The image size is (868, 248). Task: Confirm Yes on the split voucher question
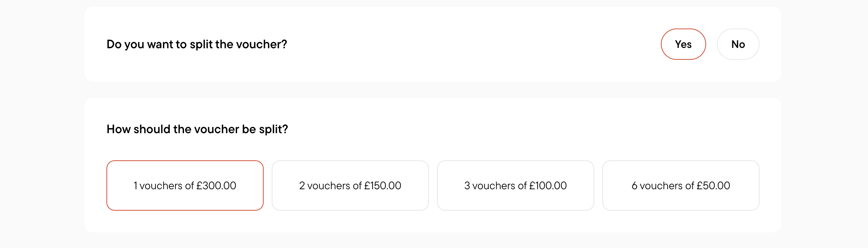[x=683, y=44]
